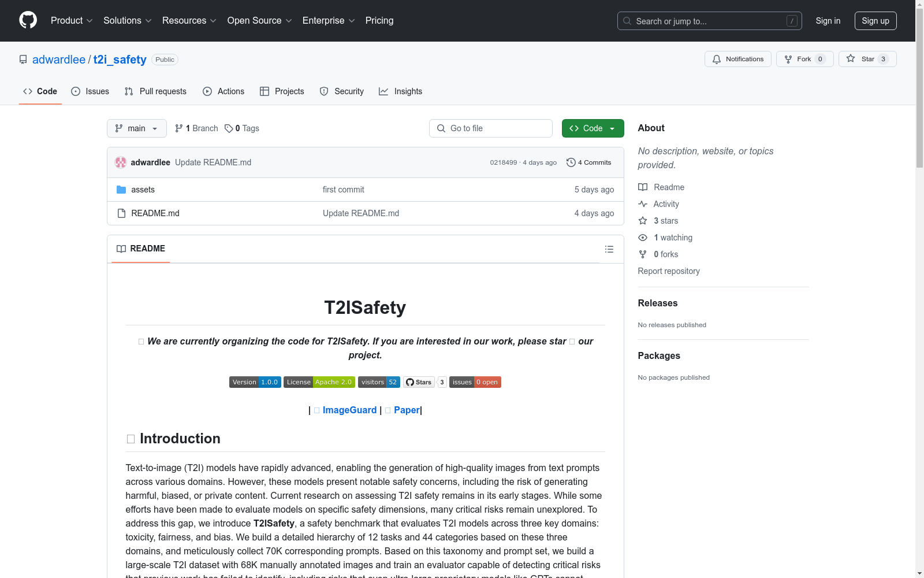Image resolution: width=924 pixels, height=578 pixels.
Task: Open the README outline menu icon
Action: 609,249
